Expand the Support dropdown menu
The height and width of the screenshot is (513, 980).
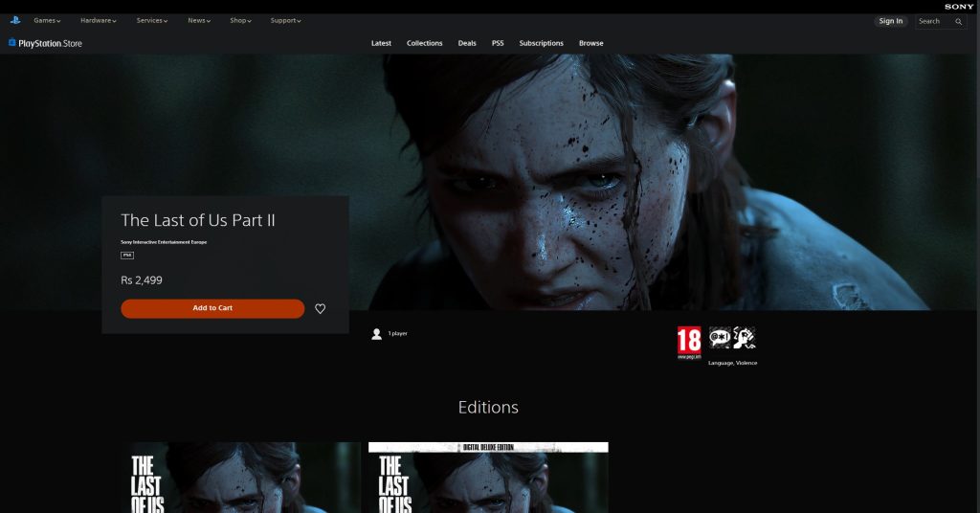[x=285, y=21]
